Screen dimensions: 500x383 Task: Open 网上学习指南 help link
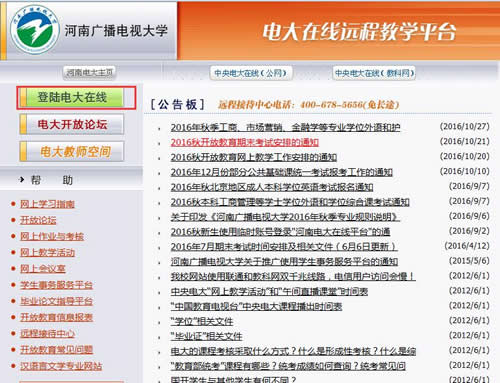(47, 204)
